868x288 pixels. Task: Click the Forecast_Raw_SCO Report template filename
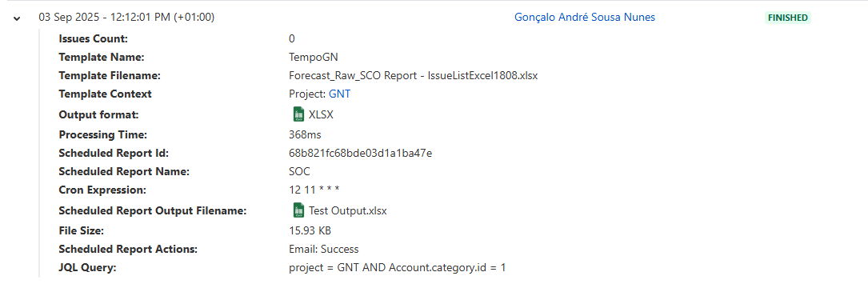point(413,76)
